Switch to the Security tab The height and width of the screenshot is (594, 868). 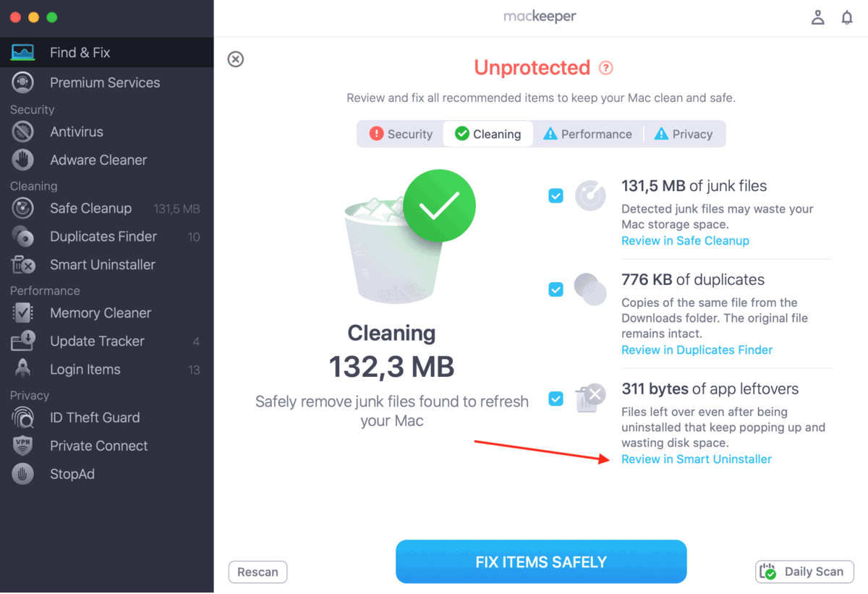coord(401,134)
